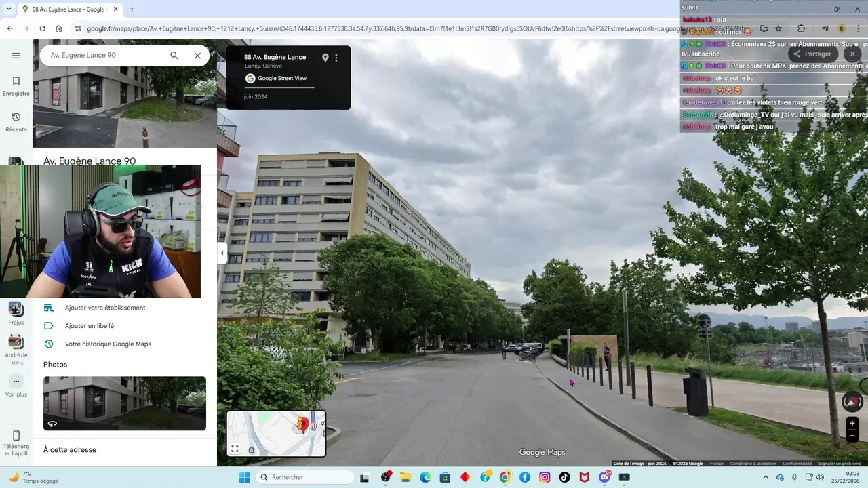Viewport: 868px width, 488px height.
Task: Open the browser extensions puzzle icon
Action: [802, 28]
